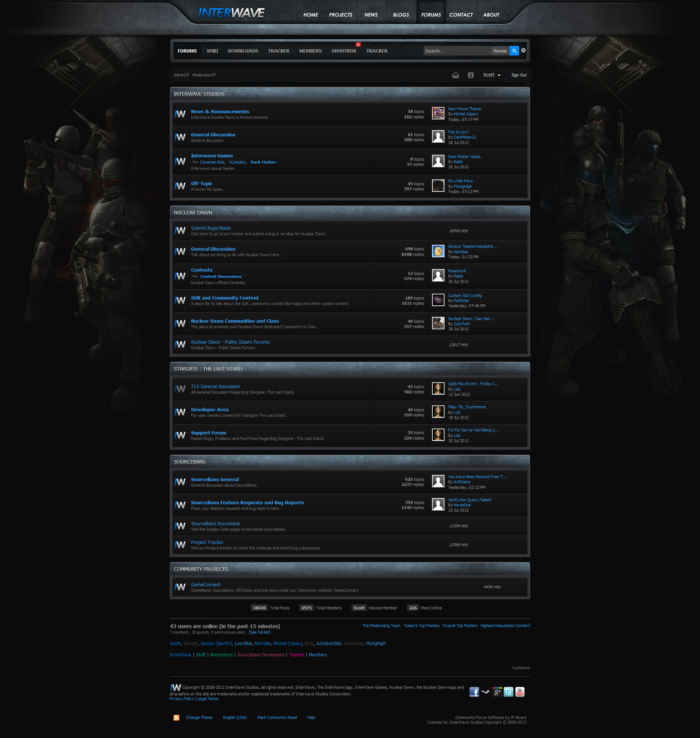Click forum icon beside SourceBans General

click(x=180, y=482)
